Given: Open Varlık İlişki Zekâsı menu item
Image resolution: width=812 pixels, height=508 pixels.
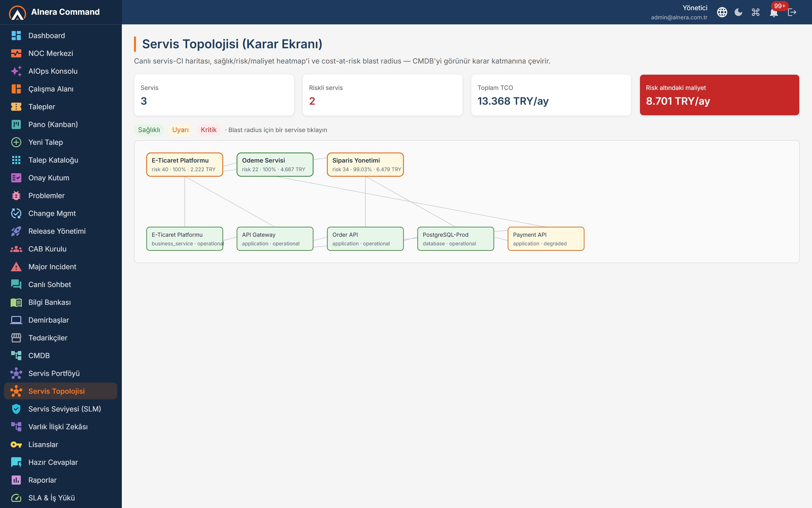Looking at the screenshot, I should point(61,427).
